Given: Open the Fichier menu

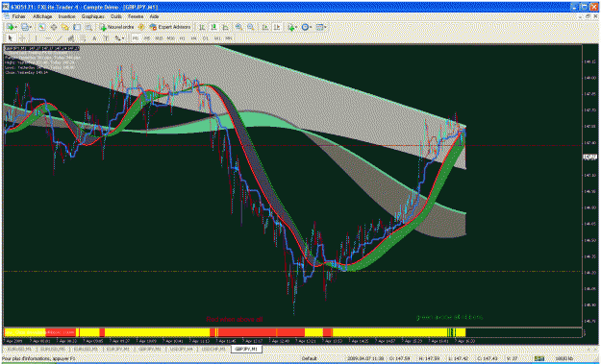Looking at the screenshot, I should pos(18,16).
